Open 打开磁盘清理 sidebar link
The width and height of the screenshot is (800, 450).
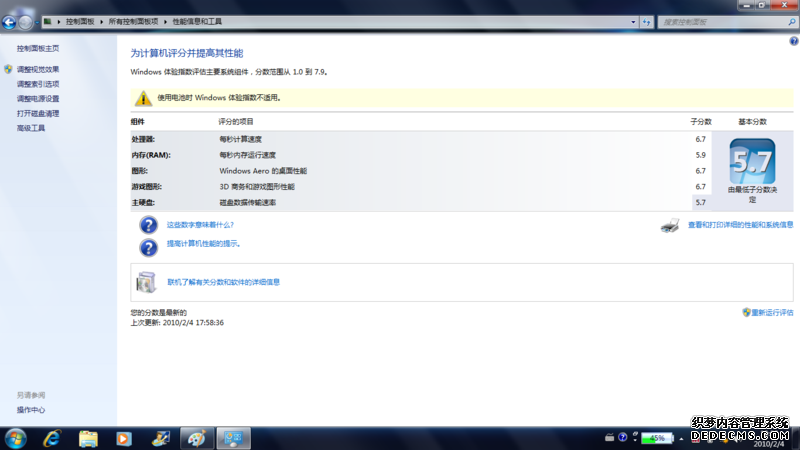[x=38, y=114]
